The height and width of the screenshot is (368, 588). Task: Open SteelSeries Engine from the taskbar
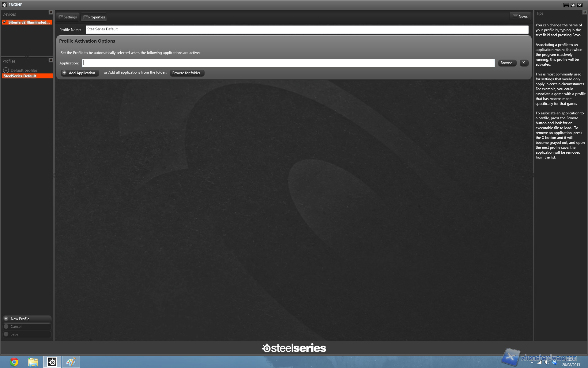click(x=52, y=362)
